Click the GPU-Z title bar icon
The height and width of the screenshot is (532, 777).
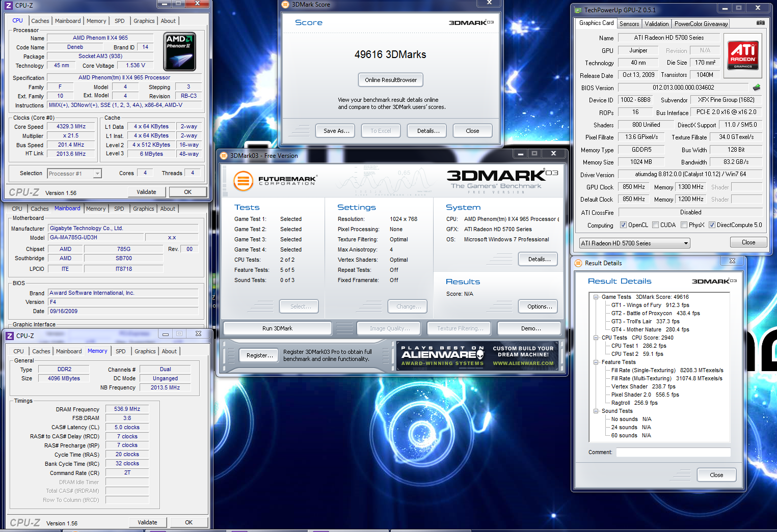(578, 10)
